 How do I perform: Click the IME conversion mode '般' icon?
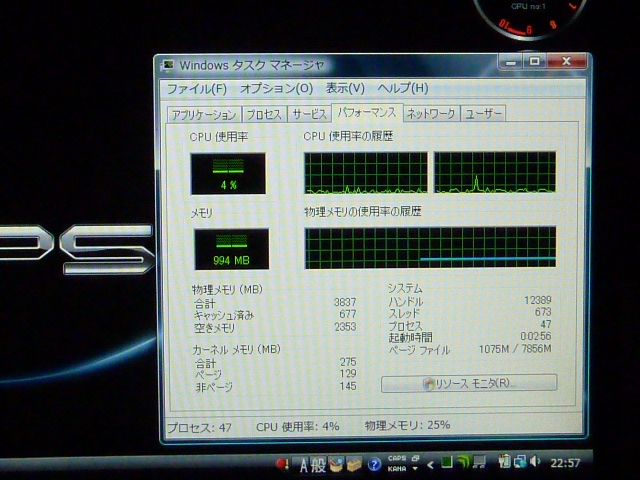[x=319, y=464]
